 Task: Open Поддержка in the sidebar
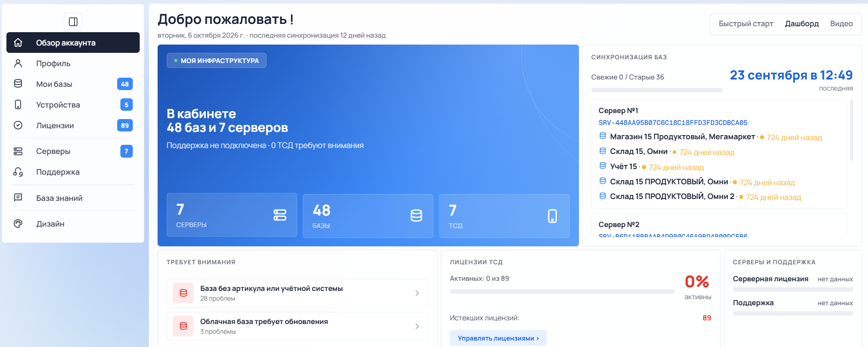click(73, 172)
